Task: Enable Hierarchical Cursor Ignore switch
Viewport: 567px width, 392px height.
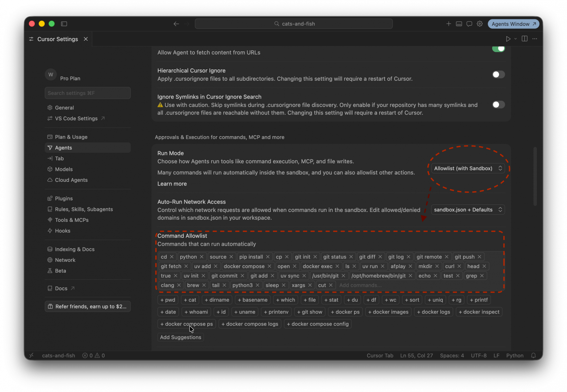Action: click(499, 75)
